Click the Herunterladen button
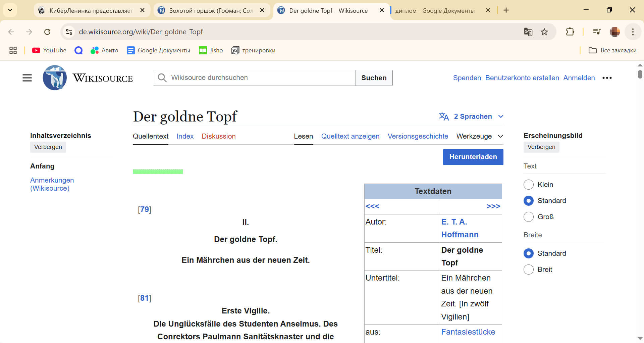Image resolution: width=644 pixels, height=343 pixels. click(x=473, y=157)
